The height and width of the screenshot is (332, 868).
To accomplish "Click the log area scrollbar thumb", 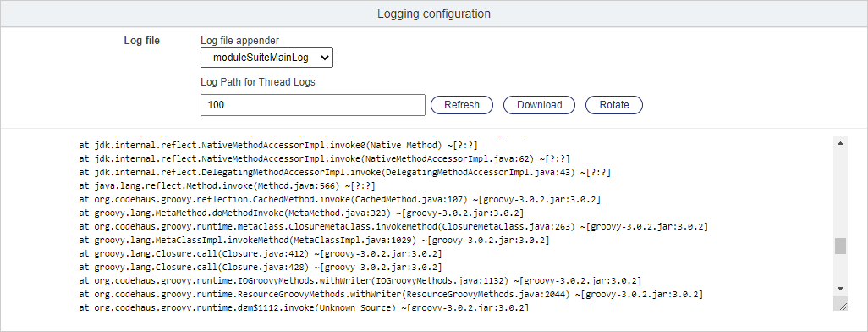I will coord(840,246).
